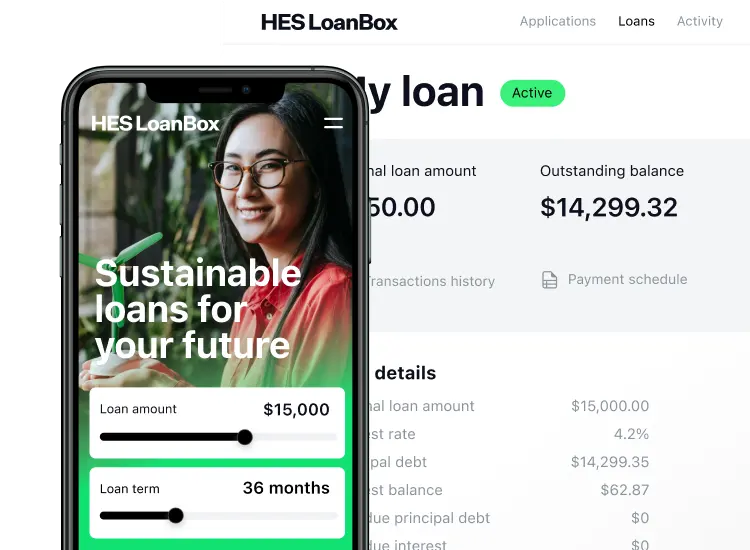Go to the Activity tab
Screen dimensions: 750x550
pos(700,22)
